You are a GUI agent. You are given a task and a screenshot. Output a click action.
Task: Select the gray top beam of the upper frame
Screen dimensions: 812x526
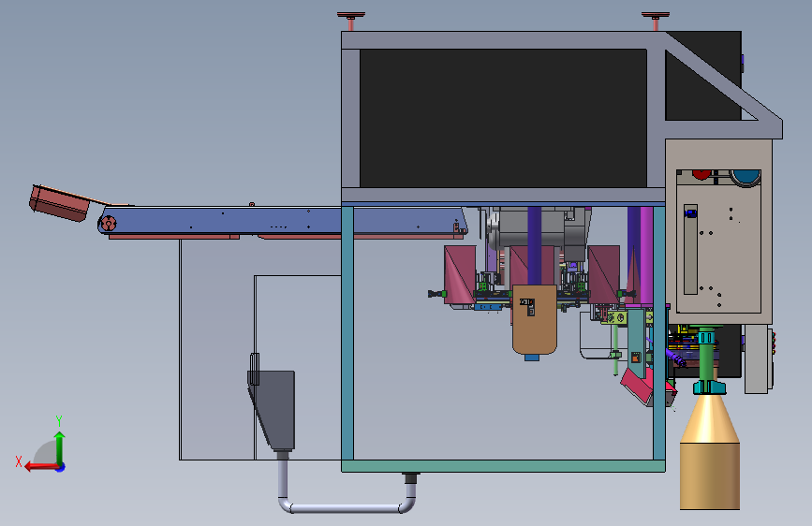tap(503, 40)
